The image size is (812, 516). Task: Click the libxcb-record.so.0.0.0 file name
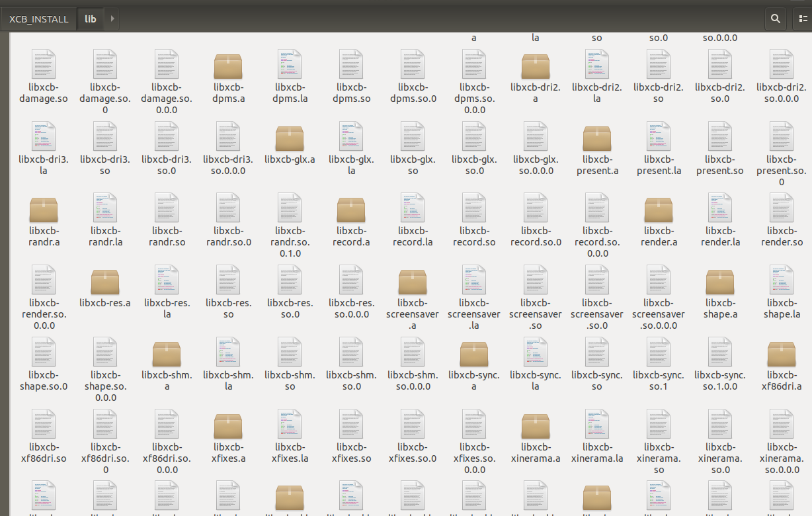coord(597,242)
